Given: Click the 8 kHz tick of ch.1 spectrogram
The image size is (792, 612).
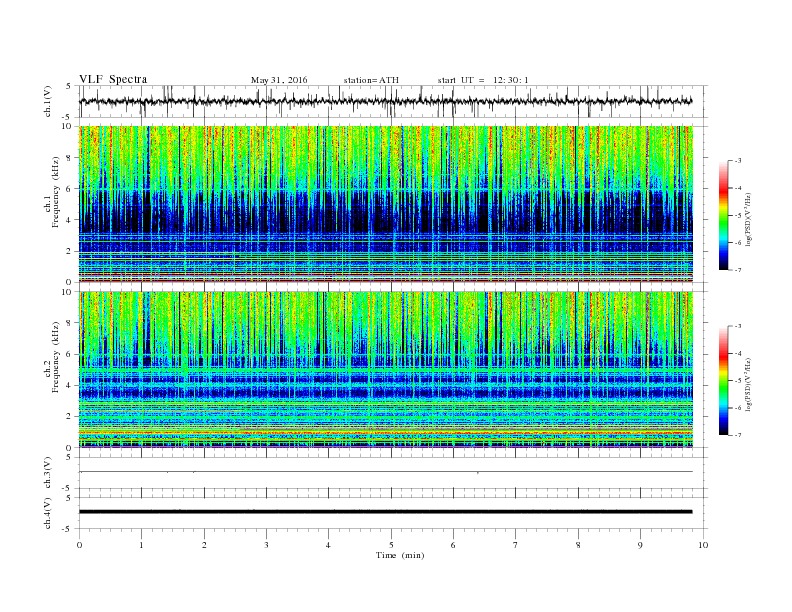Looking at the screenshot, I should (x=69, y=158).
